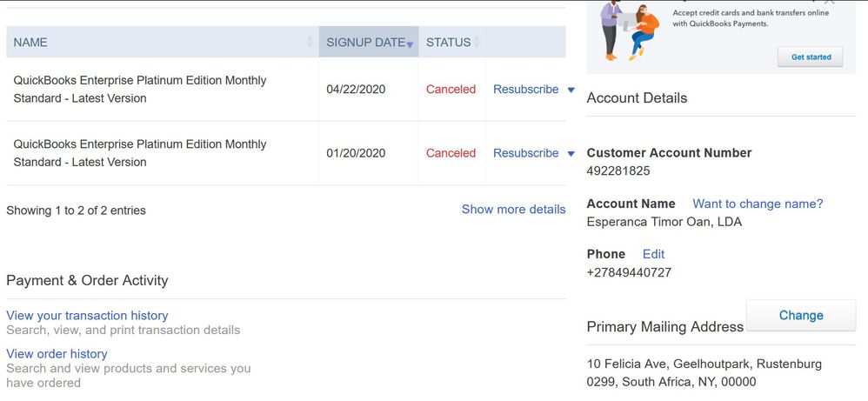
Task: Click the STATUS column sort arrows icon
Action: (477, 42)
